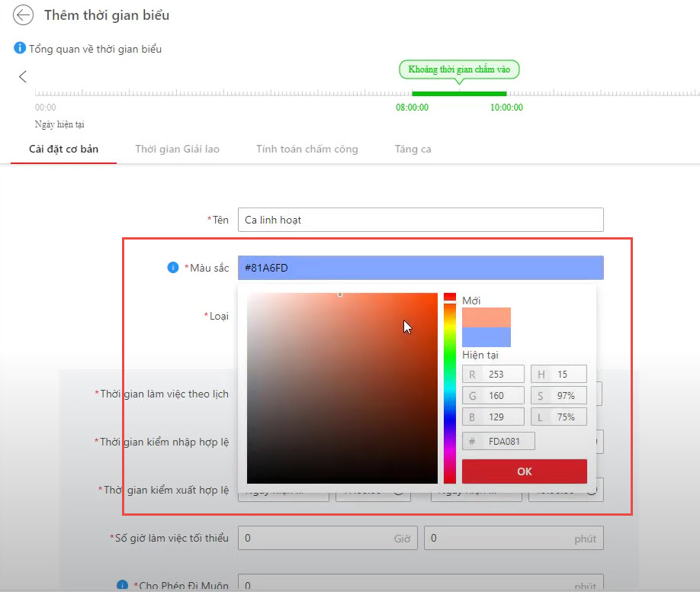Click the left chevron on the timeline
The width and height of the screenshot is (700, 592).
click(x=23, y=76)
